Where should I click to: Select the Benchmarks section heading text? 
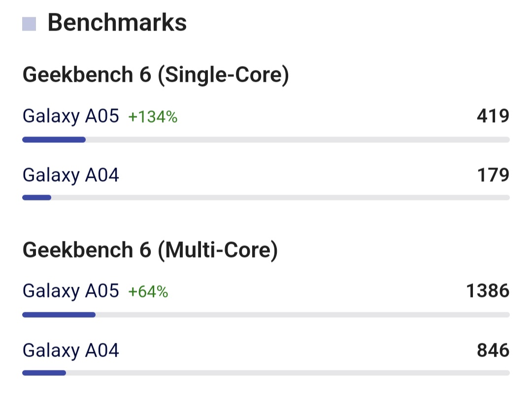point(117,23)
